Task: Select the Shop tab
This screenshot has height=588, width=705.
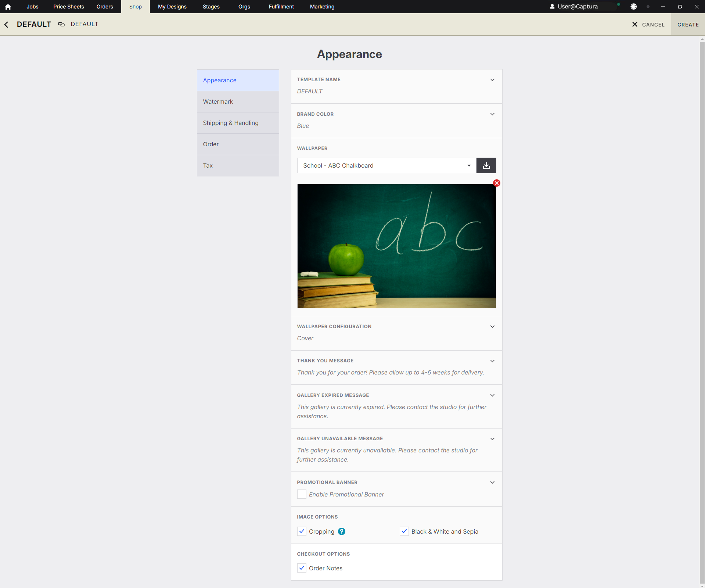Action: point(136,7)
